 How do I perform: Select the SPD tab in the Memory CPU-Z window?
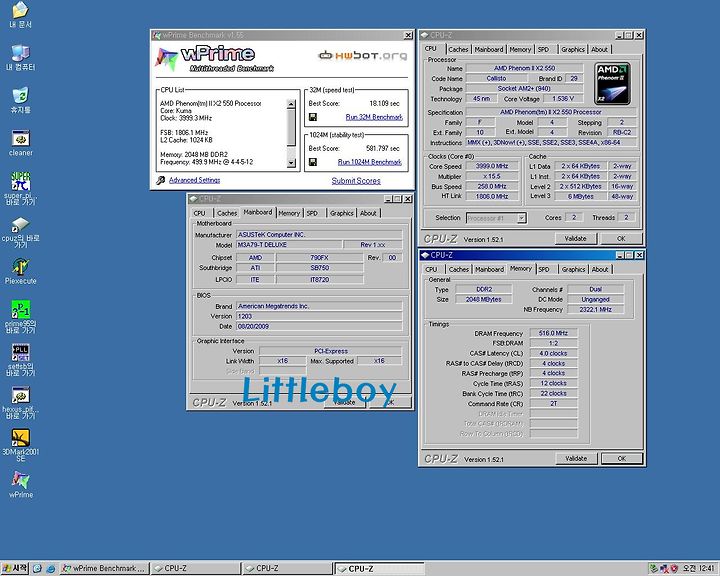click(x=544, y=270)
